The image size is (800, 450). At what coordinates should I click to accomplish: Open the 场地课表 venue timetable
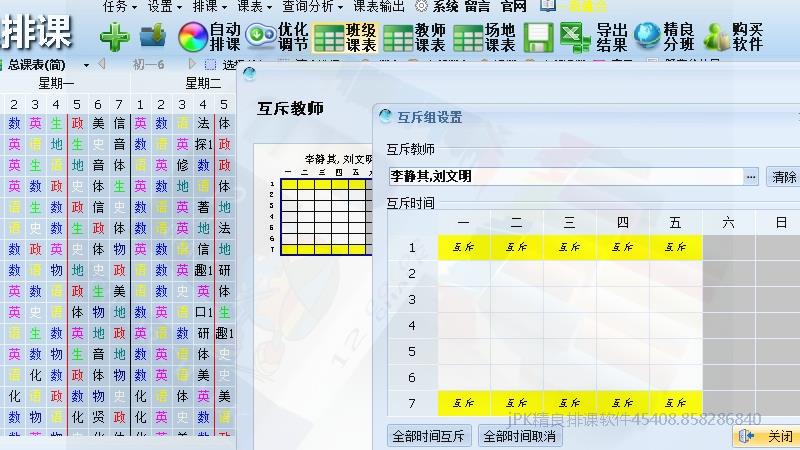[484, 37]
